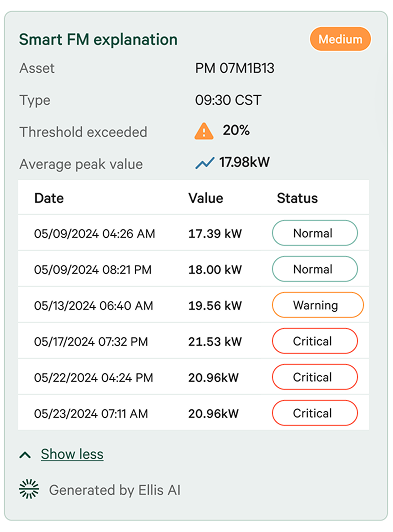Click the 20% threshold exceeded value
The height and width of the screenshot is (532, 393).
[x=236, y=130]
